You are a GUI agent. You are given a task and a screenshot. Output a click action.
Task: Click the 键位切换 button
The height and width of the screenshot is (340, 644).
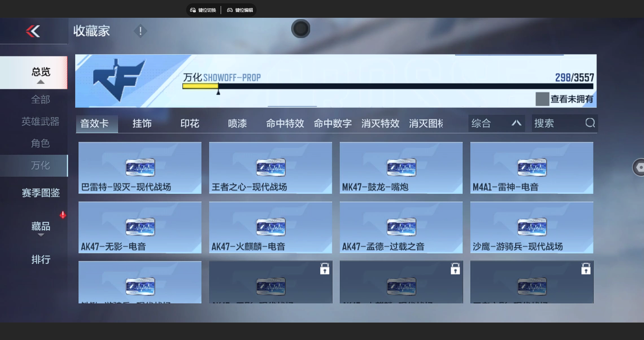tap(203, 10)
